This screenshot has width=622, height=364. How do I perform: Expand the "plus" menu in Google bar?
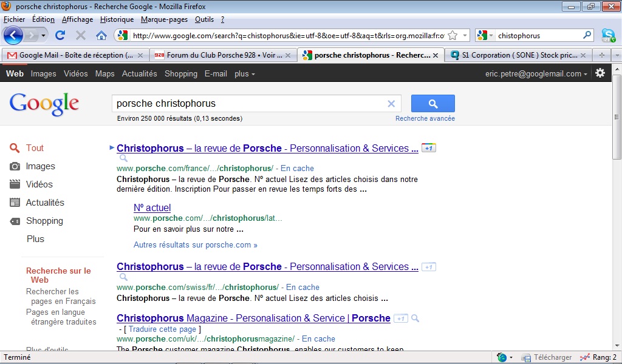pos(244,73)
